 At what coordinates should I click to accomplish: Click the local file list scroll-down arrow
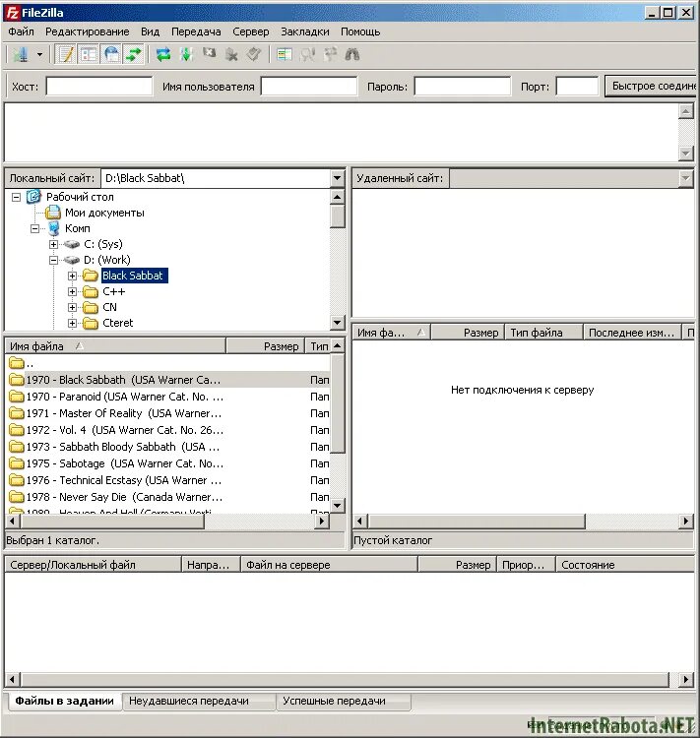[337, 506]
